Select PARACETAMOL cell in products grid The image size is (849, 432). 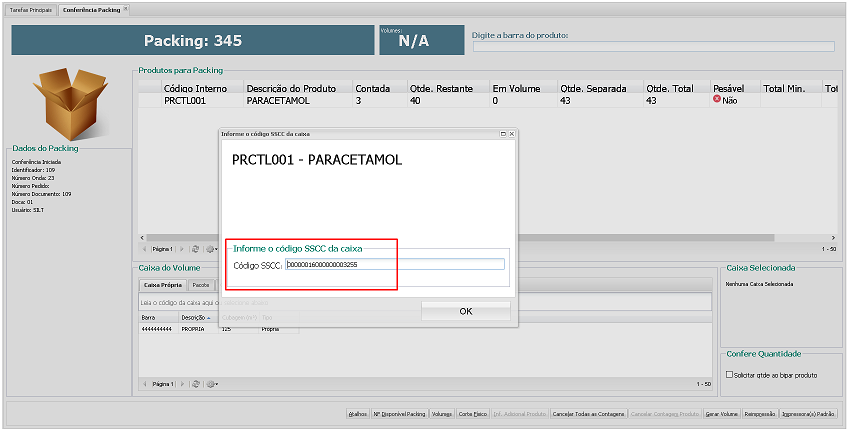tap(298, 101)
